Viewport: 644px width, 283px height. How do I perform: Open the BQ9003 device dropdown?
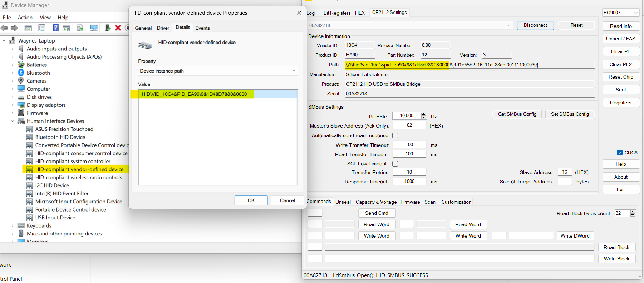(620, 13)
